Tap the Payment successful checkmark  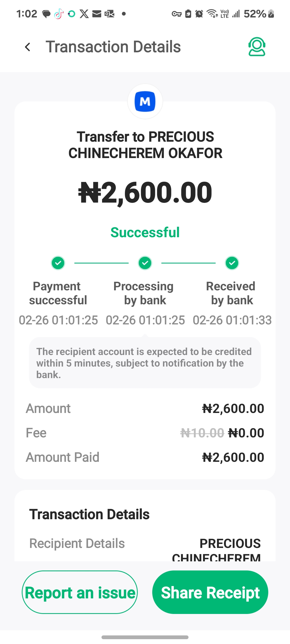58,263
